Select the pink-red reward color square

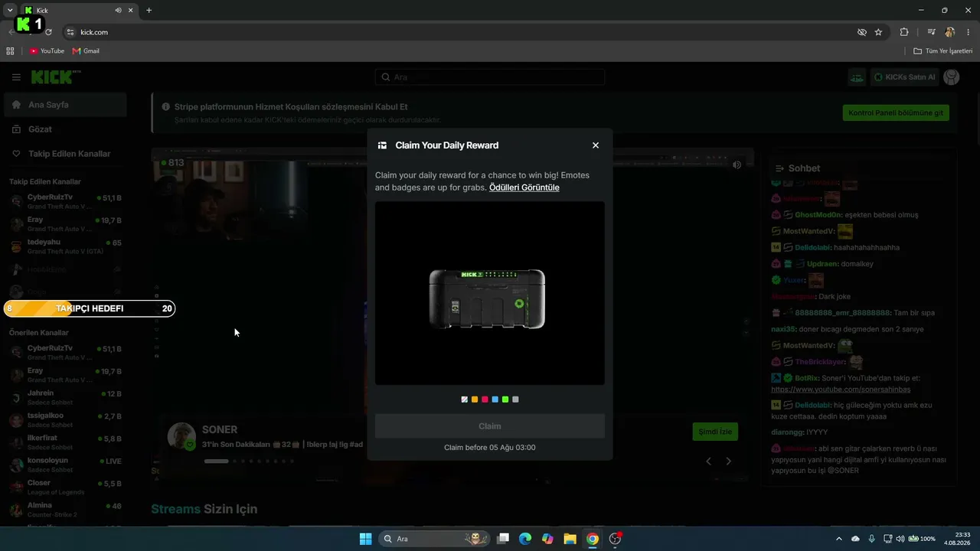485,399
